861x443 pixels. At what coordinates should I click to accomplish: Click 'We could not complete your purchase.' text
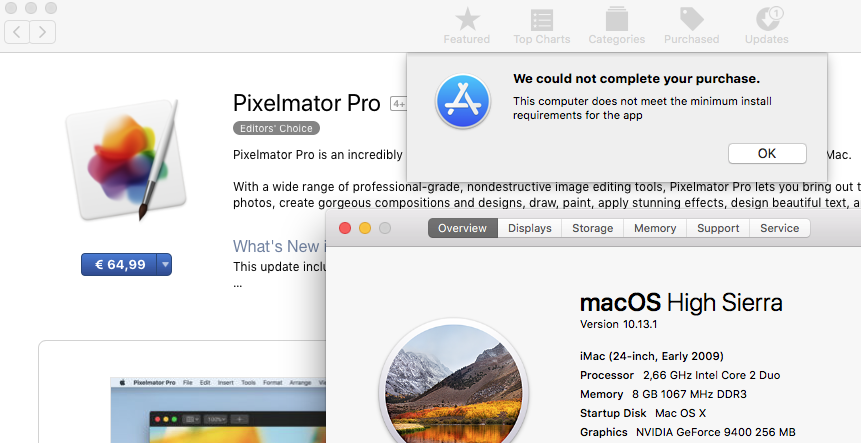636,79
